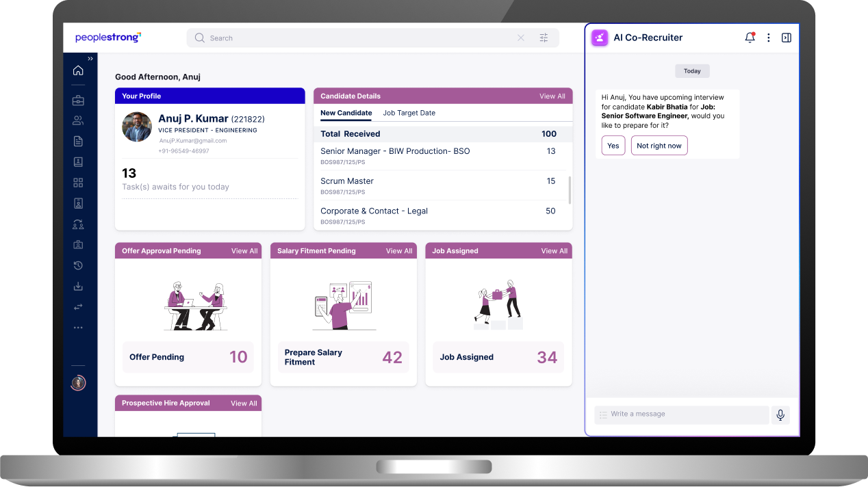This screenshot has width=868, height=487.
Task: Click the Write a message input
Action: [x=682, y=414]
